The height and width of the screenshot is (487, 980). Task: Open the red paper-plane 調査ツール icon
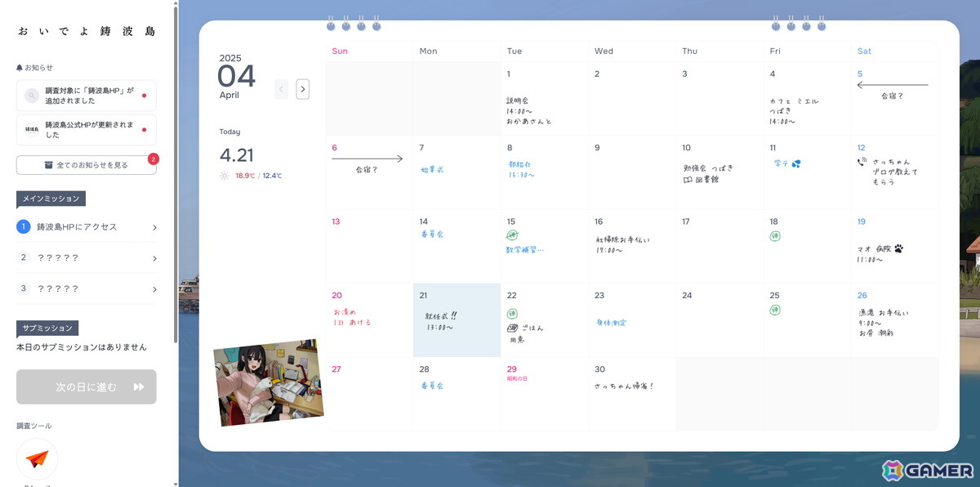tap(36, 459)
